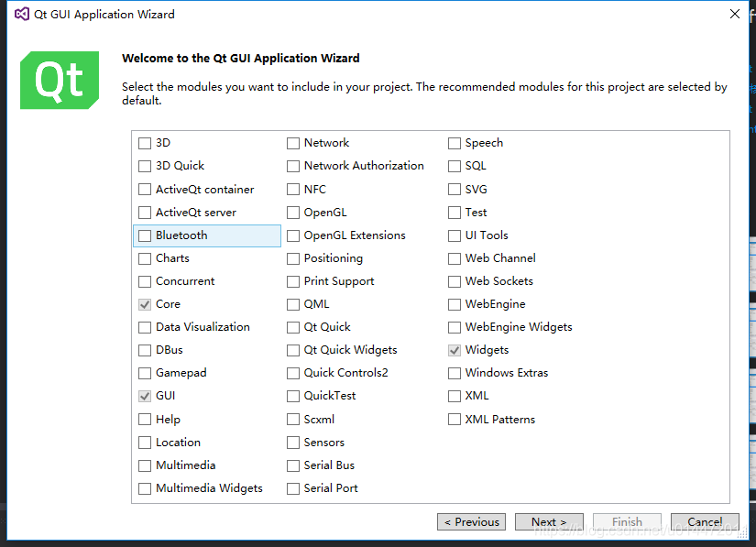Enable the UI Tools module
756x547 pixels.
coord(455,235)
